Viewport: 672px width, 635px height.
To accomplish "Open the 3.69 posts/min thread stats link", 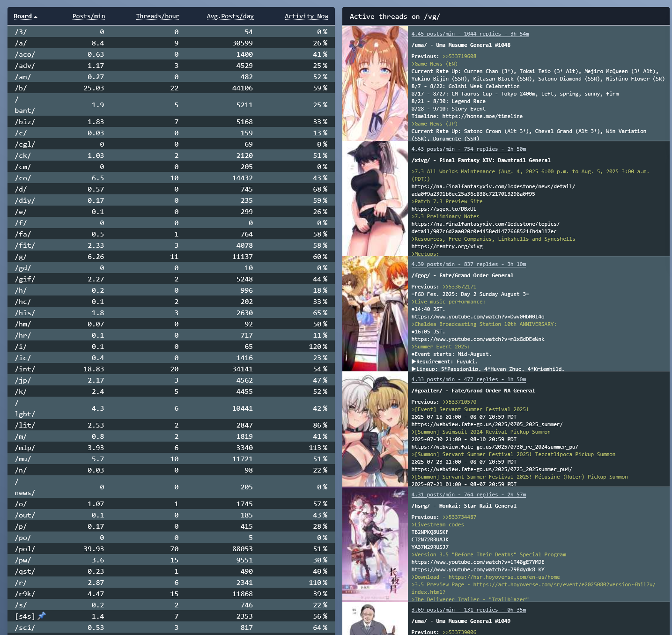I will click(x=469, y=610).
